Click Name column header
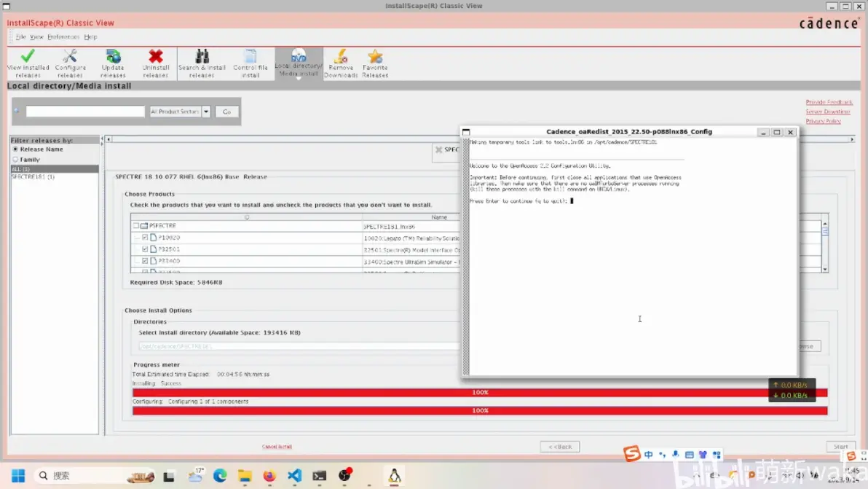Screen dimensions: 868x489 pyautogui.click(x=439, y=217)
